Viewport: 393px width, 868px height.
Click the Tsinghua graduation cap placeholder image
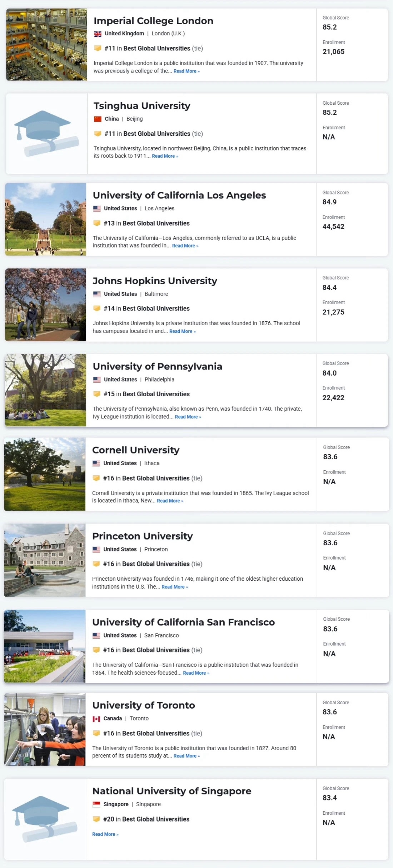tap(46, 134)
